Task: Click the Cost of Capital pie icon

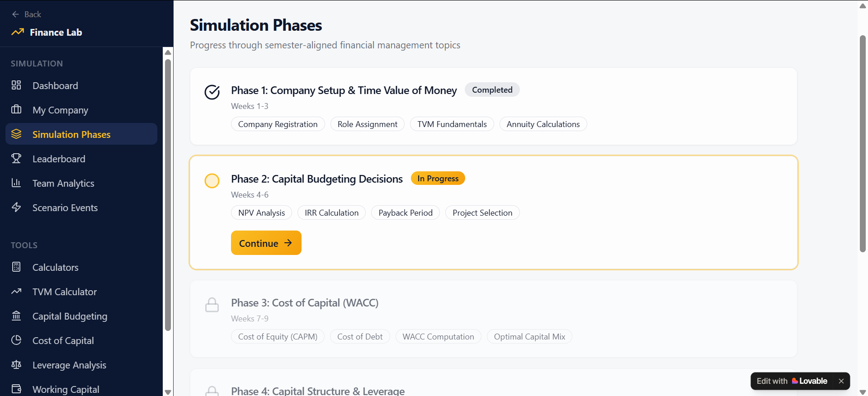Action: click(16, 340)
